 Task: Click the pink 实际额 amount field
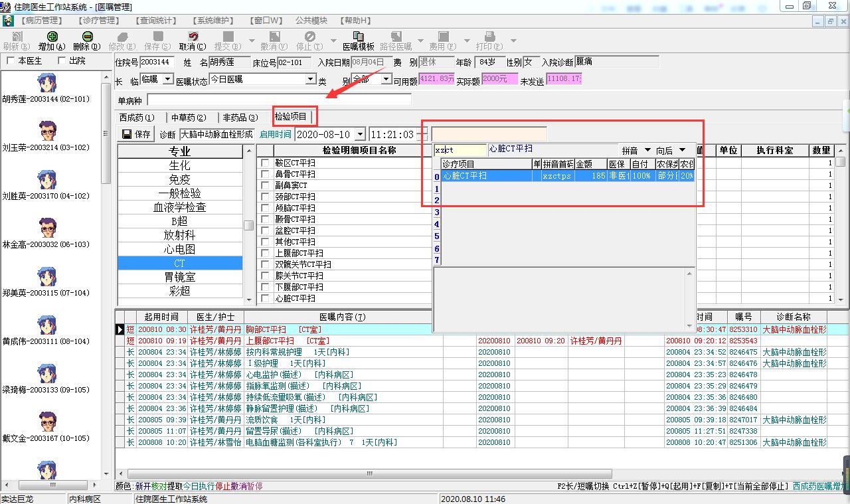click(500, 79)
